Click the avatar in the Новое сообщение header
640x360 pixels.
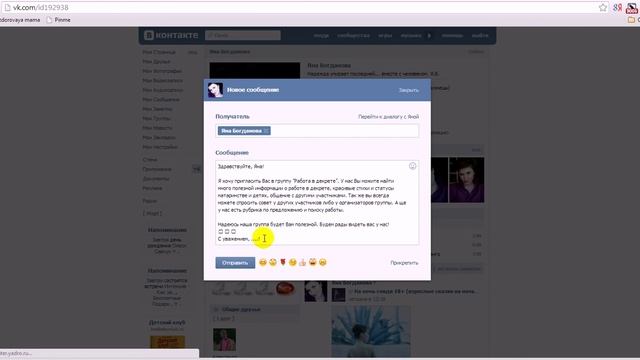click(x=215, y=90)
